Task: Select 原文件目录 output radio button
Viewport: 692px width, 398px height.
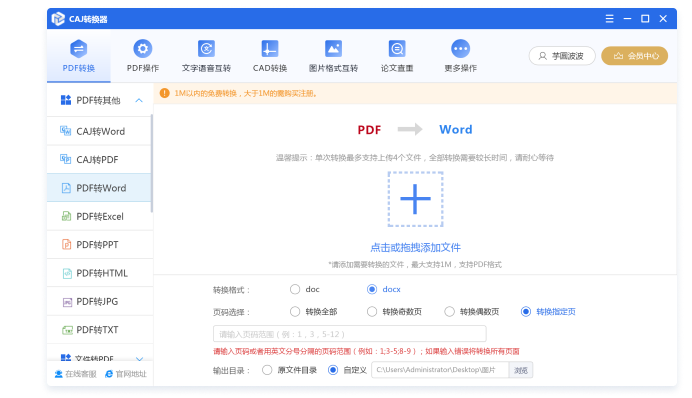Action: click(267, 370)
